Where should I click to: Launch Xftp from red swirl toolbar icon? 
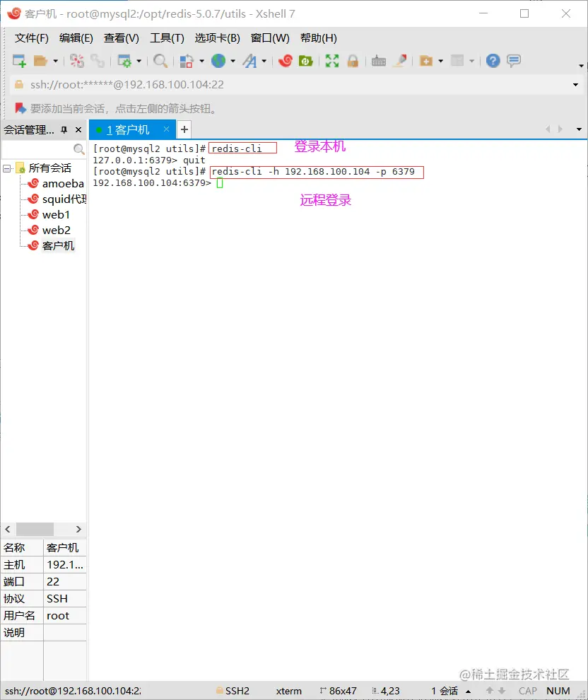[286, 61]
